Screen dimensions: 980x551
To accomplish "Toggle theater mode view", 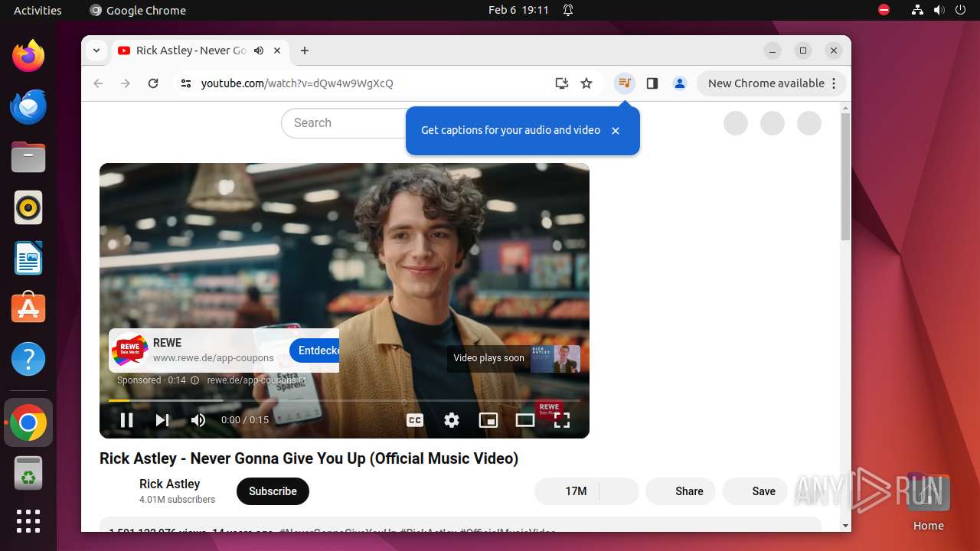I will pyautogui.click(x=525, y=420).
